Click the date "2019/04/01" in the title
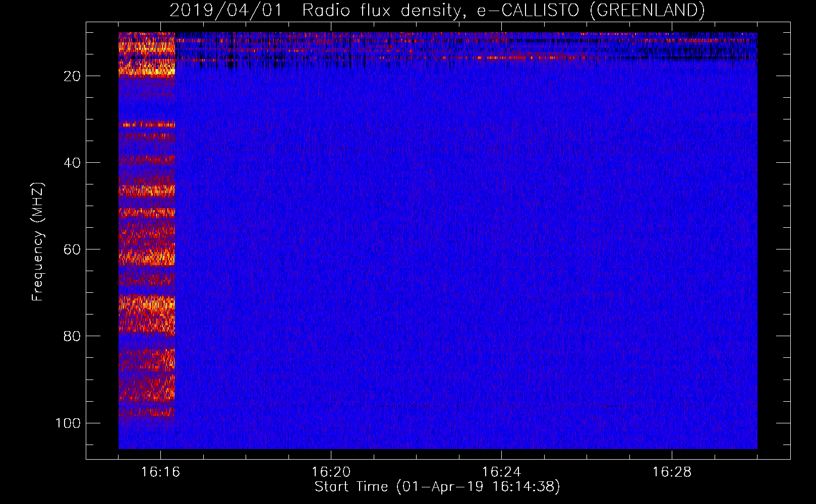 225,11
